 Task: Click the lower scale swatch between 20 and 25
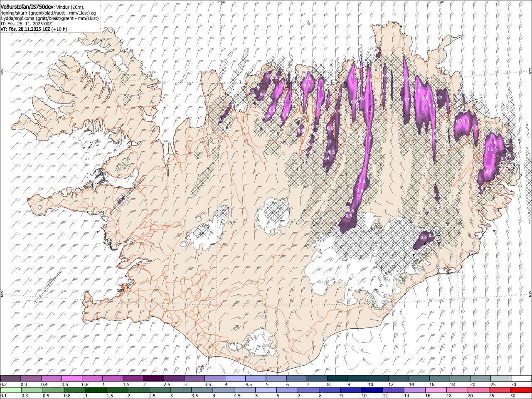478,390
